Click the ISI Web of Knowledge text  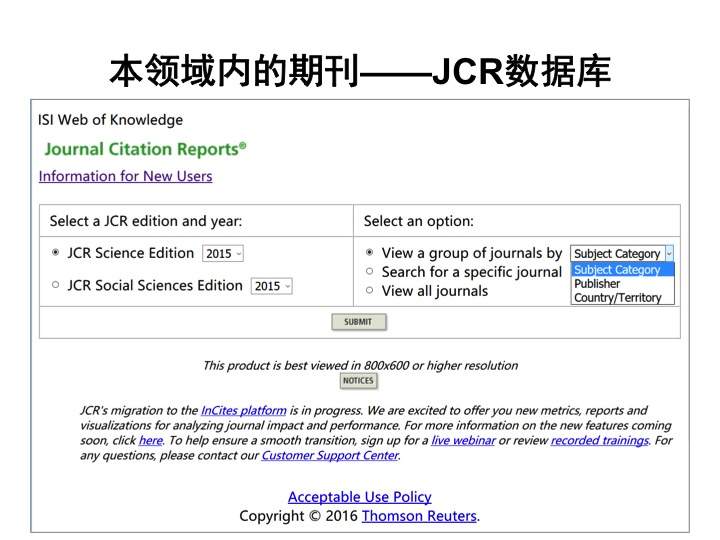click(x=110, y=120)
